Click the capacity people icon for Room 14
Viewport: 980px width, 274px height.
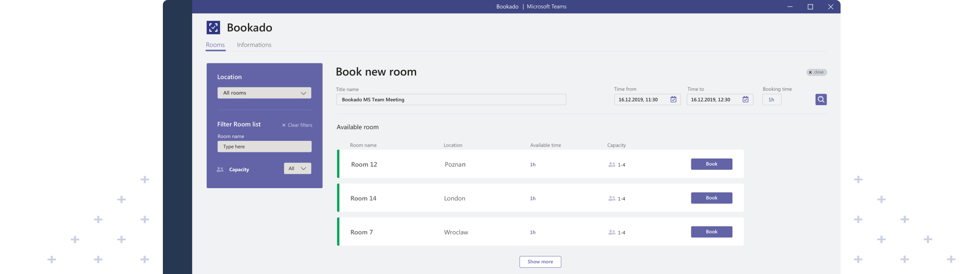click(612, 198)
